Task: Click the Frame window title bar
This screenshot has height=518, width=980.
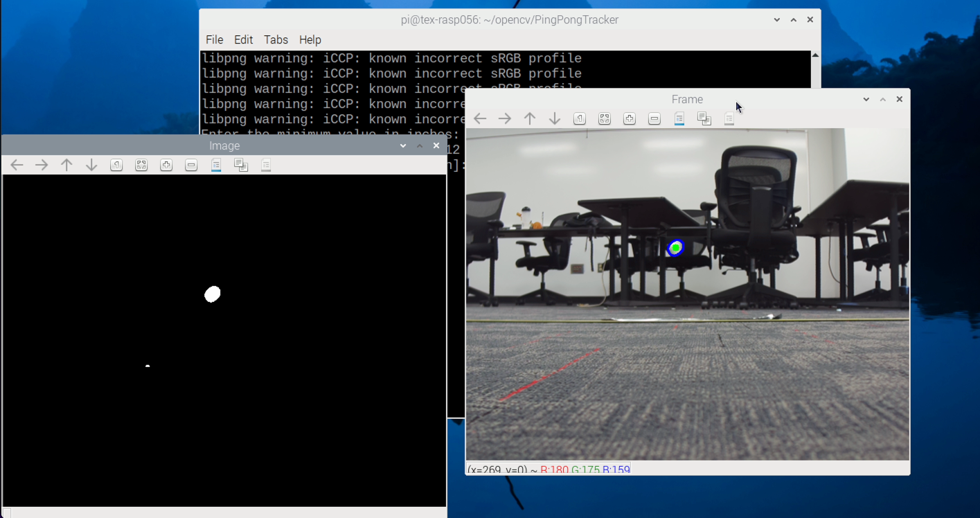Action: click(687, 99)
